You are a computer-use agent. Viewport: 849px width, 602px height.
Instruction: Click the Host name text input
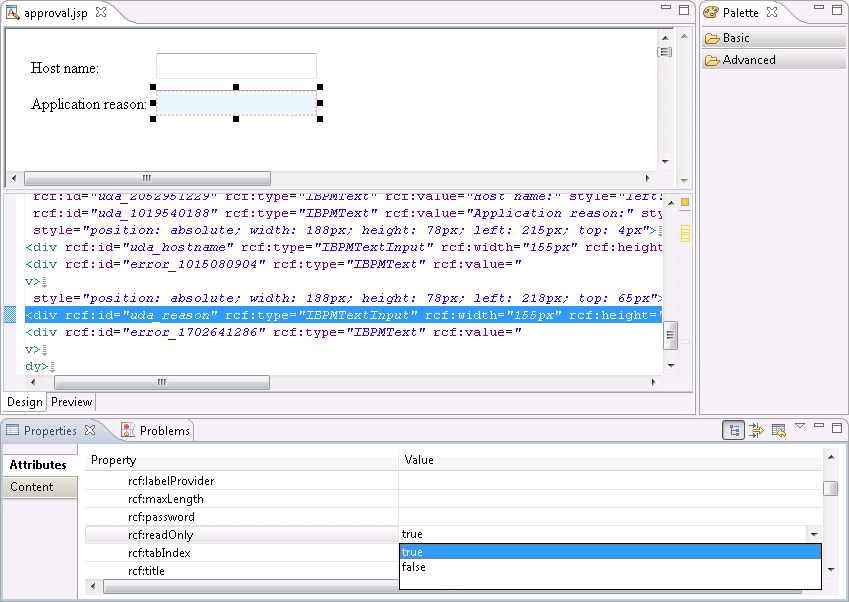coord(236,67)
